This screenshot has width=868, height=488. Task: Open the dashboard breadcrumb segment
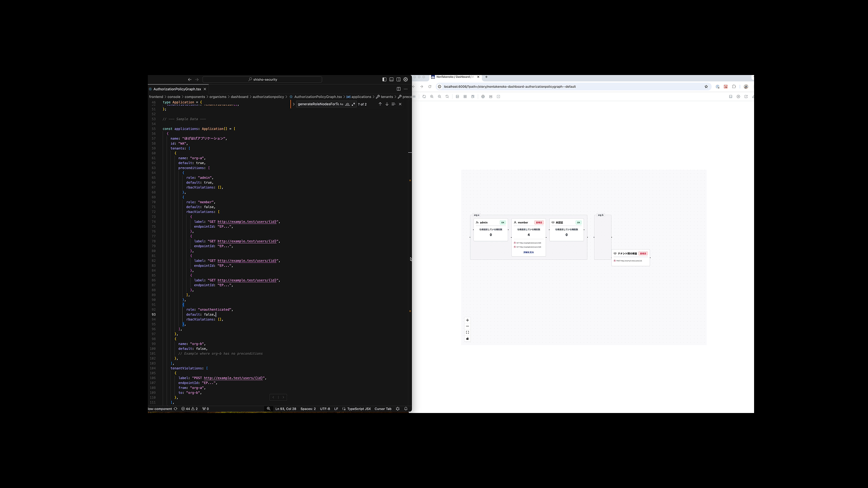point(240,97)
